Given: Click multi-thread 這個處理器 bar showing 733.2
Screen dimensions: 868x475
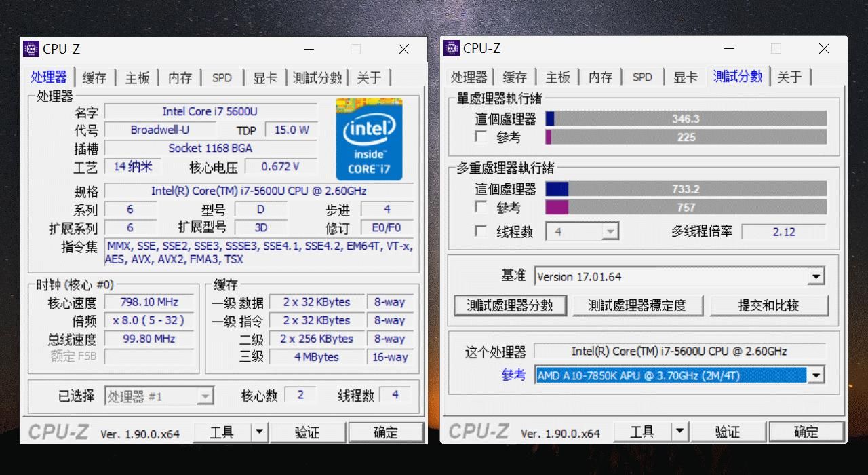Looking at the screenshot, I should pyautogui.click(x=686, y=189).
